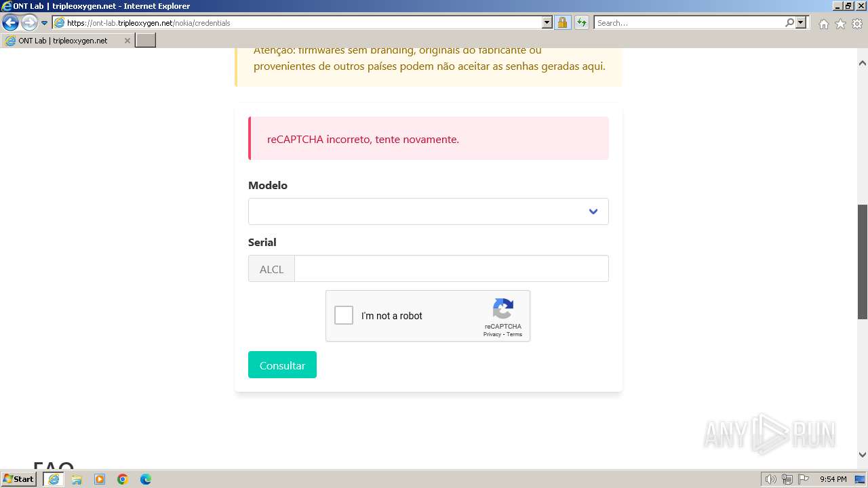This screenshot has width=868, height=488.
Task: Open the reCAPTCHA Privacy link
Action: (x=492, y=334)
